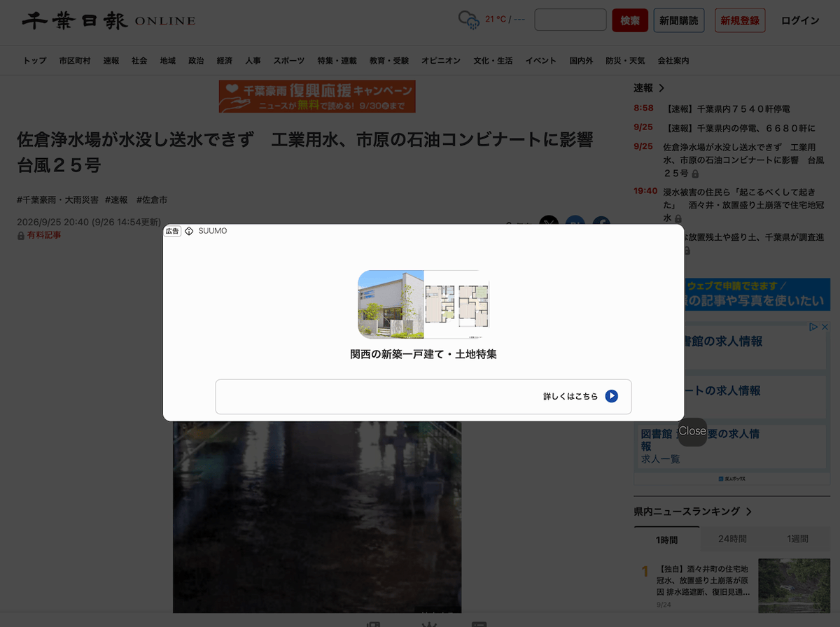The image size is (840, 627).
Task: Open 特集・連載 navigation item
Action: (x=337, y=61)
